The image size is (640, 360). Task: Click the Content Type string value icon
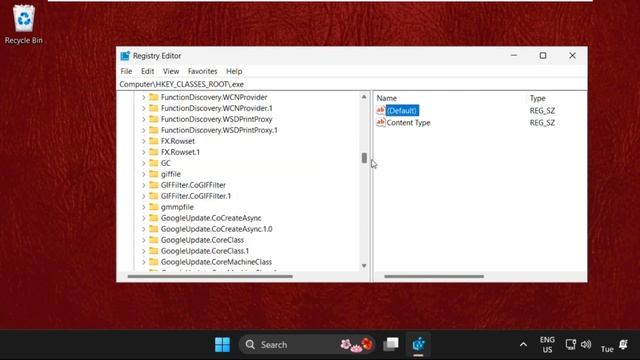(380, 122)
